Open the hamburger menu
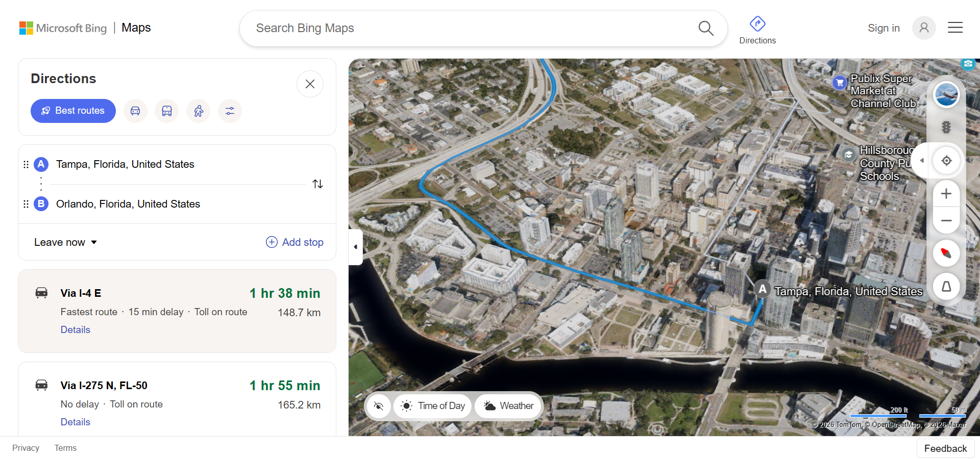This screenshot has height=459, width=980. point(955,28)
